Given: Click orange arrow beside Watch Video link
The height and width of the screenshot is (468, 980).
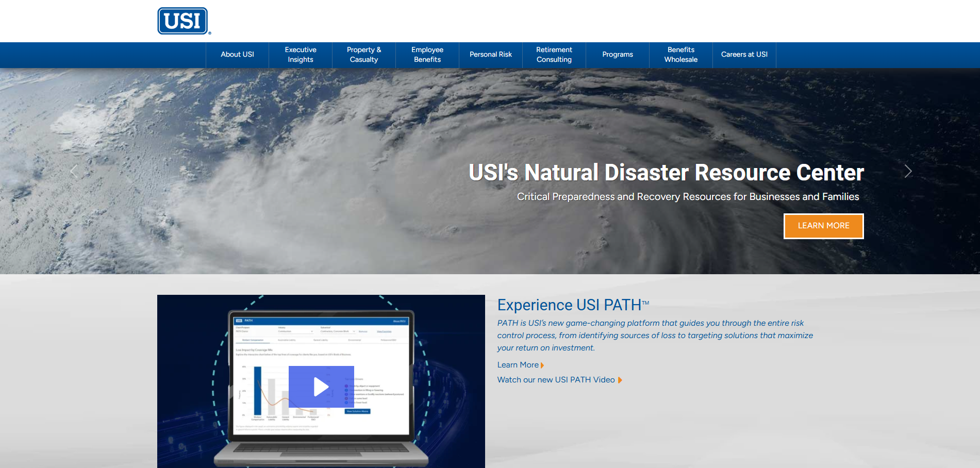Looking at the screenshot, I should pyautogui.click(x=620, y=380).
